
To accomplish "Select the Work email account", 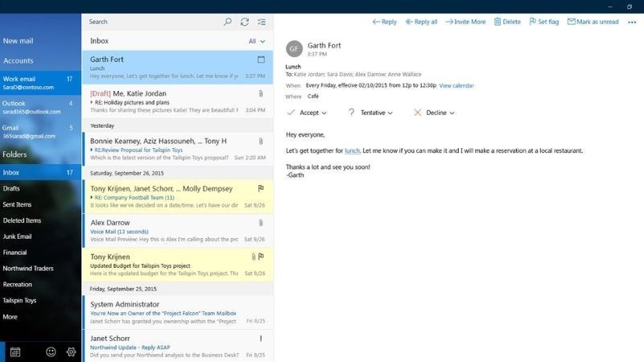I will (x=41, y=83).
